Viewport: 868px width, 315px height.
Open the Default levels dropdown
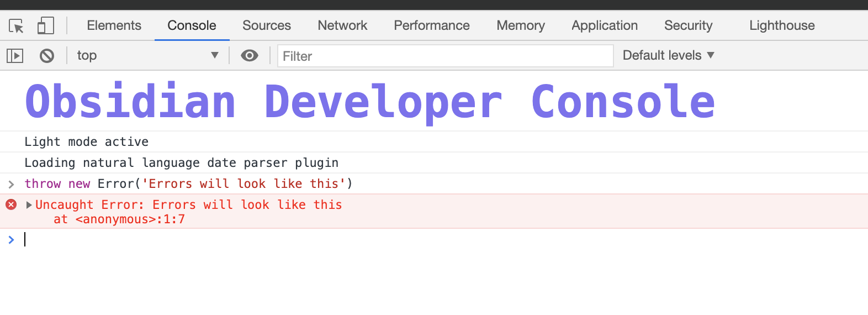[x=669, y=55]
